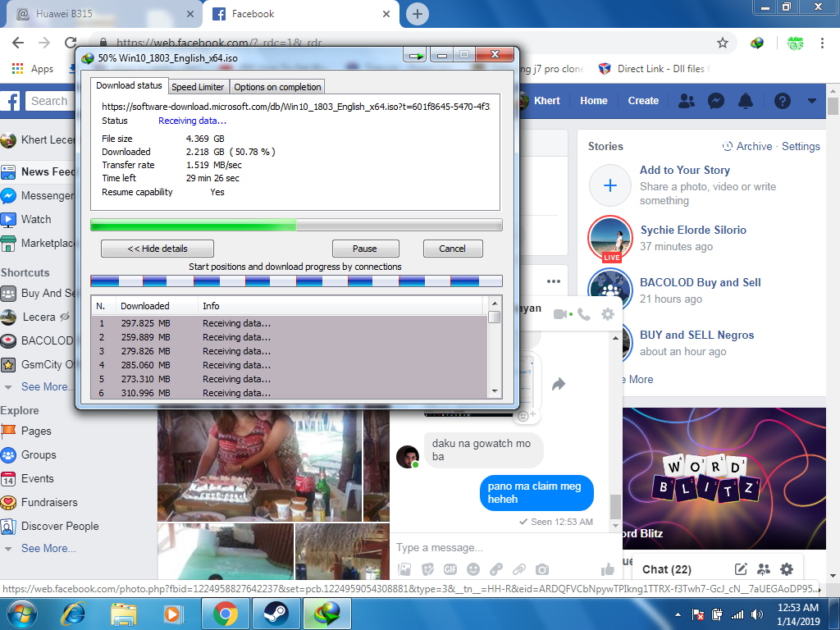Viewport: 840px width, 630px height.
Task: Open Notifications bell
Action: [x=745, y=101]
